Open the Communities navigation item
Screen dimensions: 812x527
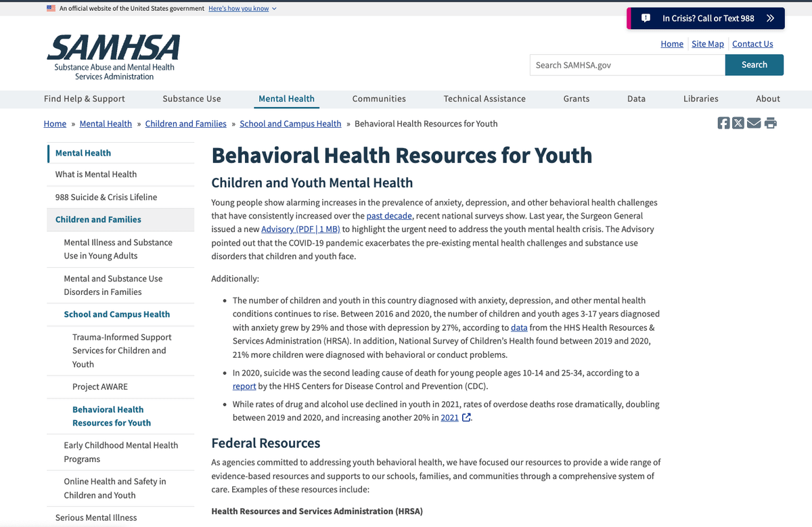378,99
